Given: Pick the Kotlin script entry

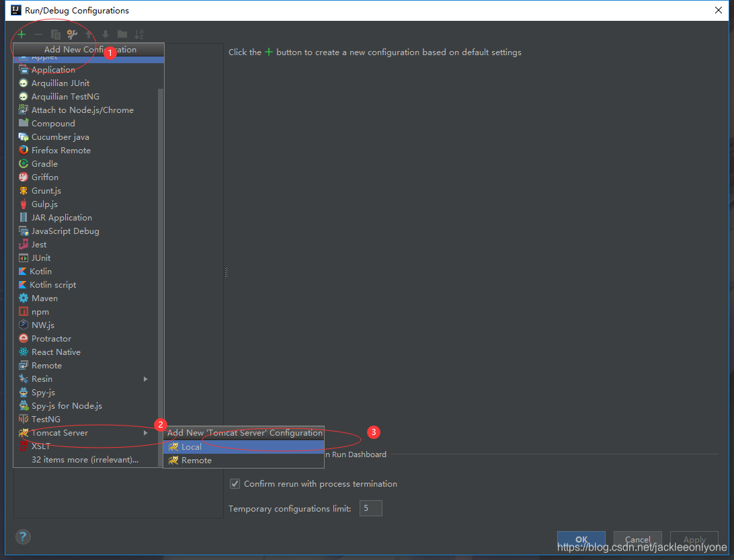Looking at the screenshot, I should (86, 285).
